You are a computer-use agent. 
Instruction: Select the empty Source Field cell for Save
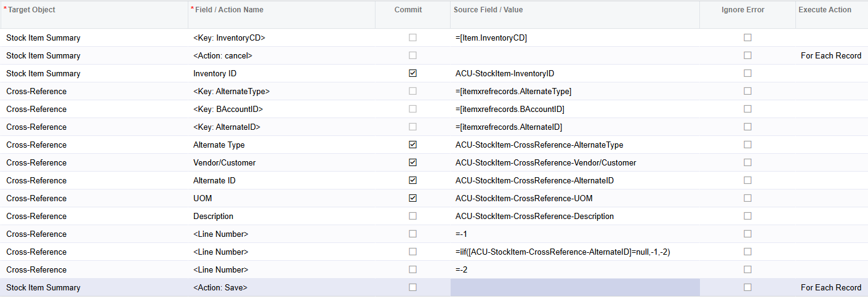574,287
